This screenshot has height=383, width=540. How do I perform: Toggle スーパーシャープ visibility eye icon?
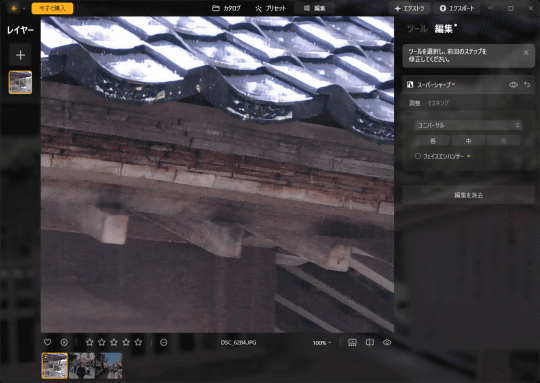tap(513, 85)
